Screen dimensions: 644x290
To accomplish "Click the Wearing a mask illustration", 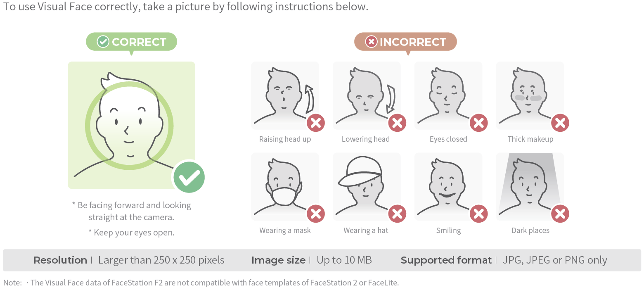I will click(284, 186).
